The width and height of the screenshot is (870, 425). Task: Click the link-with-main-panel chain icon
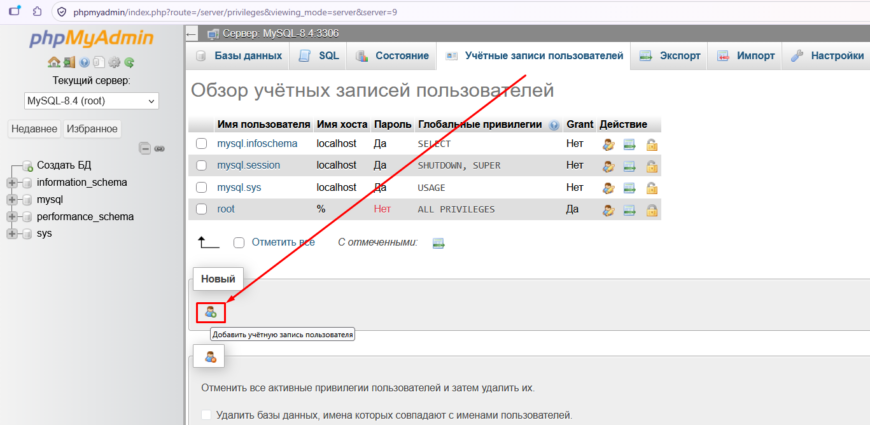tap(159, 149)
